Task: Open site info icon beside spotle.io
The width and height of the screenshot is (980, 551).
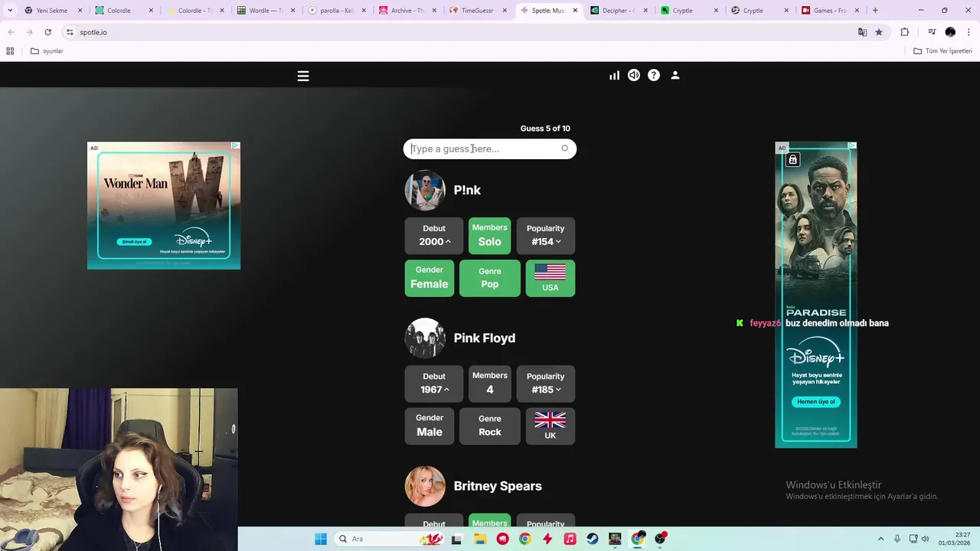Action: 70,32
